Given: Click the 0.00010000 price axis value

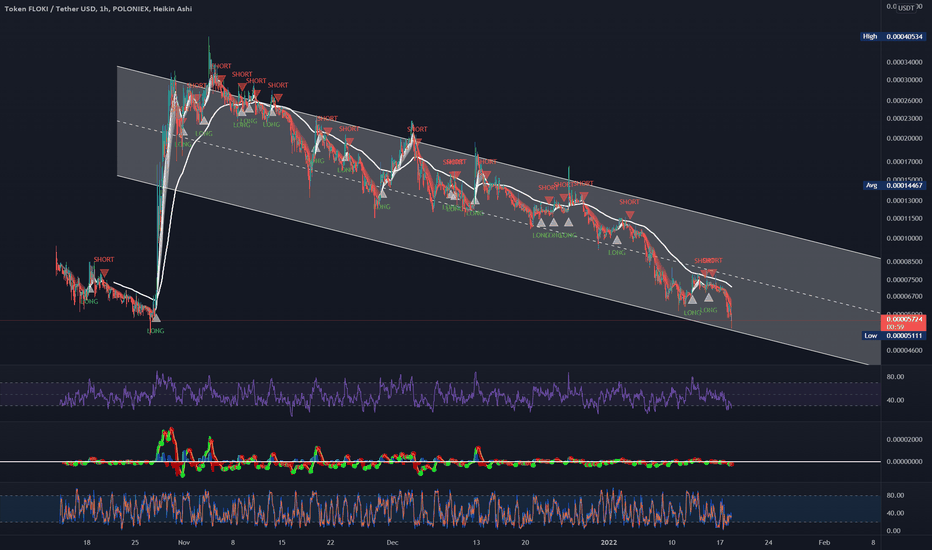Looking at the screenshot, I should click(904, 239).
